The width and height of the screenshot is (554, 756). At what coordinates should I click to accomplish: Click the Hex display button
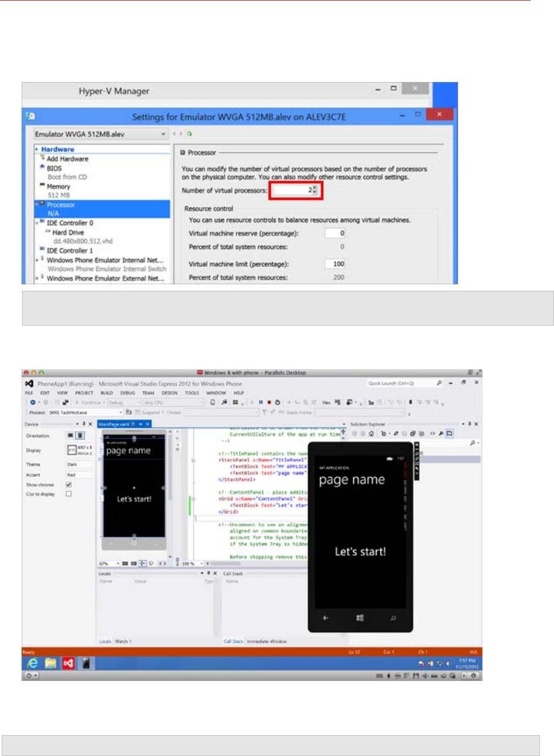326,402
